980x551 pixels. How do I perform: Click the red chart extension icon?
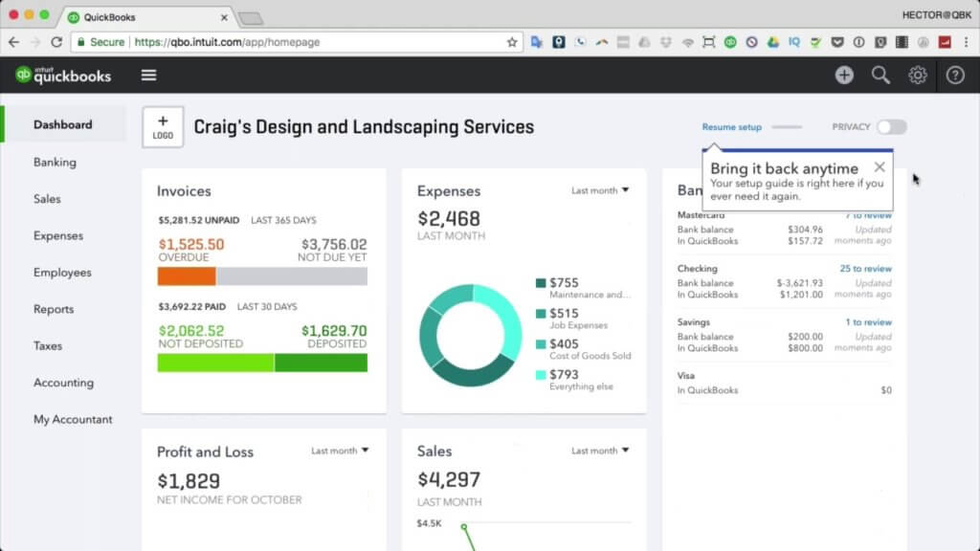pyautogui.click(x=945, y=42)
